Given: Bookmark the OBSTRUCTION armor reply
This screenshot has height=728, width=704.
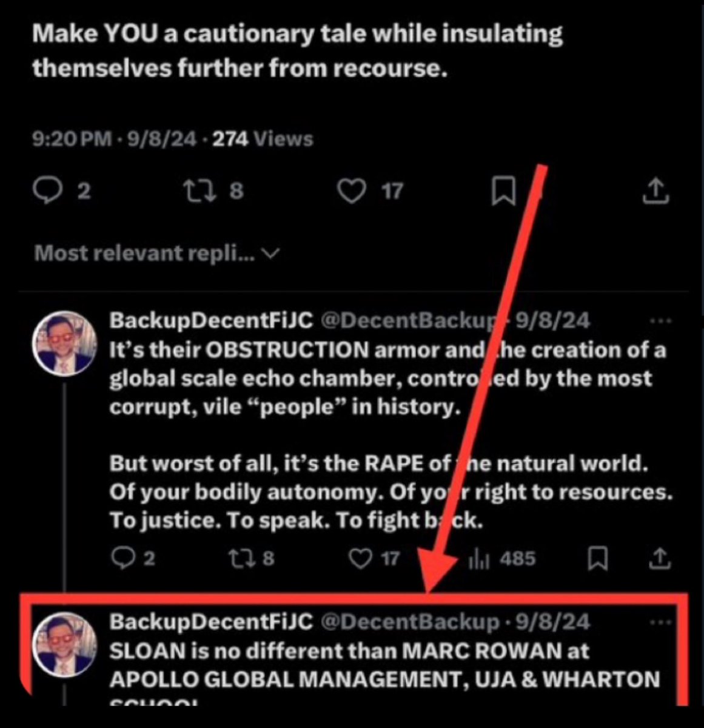Looking at the screenshot, I should (x=597, y=558).
